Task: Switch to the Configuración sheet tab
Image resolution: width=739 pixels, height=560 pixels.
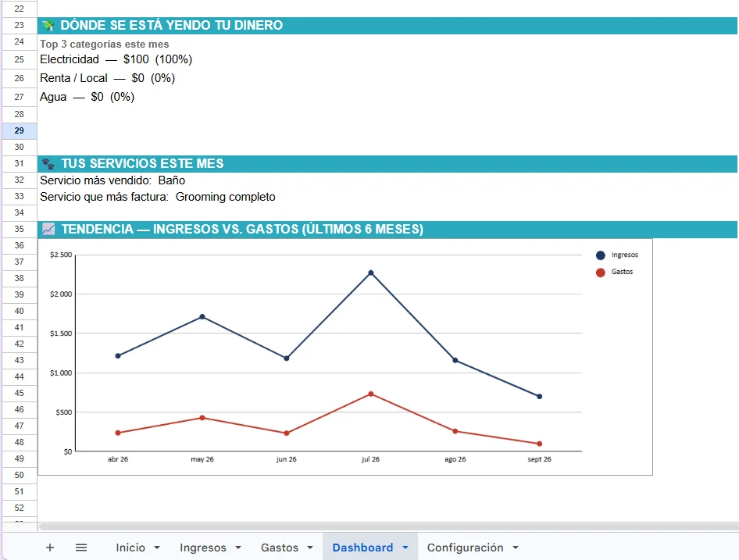Action: pyautogui.click(x=465, y=548)
